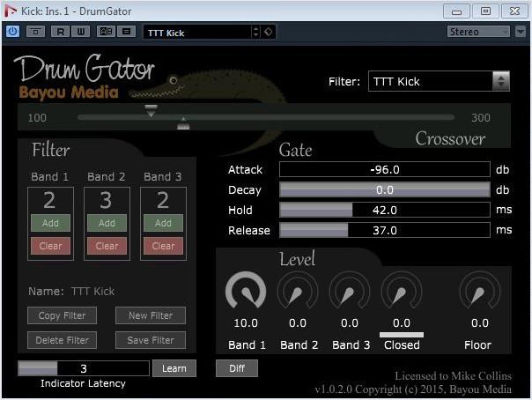Viewport: 532px width, 400px height.
Task: Enable the R read automation button
Action: pyautogui.click(x=60, y=32)
